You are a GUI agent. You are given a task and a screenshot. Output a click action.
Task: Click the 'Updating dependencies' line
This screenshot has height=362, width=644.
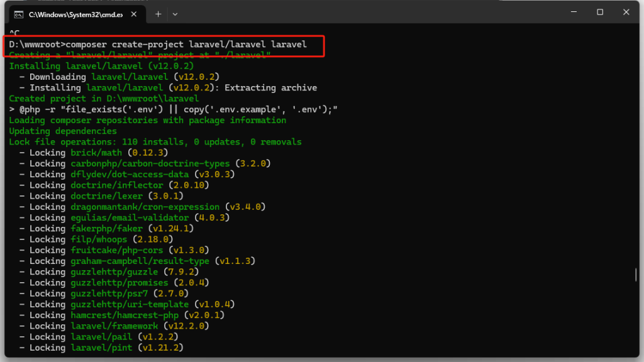(63, 131)
